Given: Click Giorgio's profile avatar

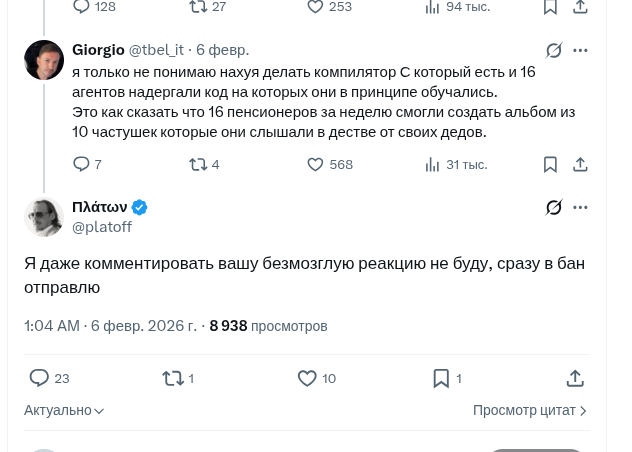Looking at the screenshot, I should pos(44,60).
